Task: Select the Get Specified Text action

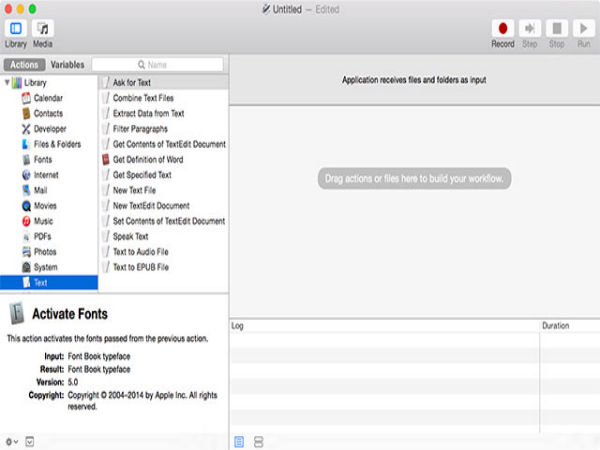Action: tap(164, 175)
